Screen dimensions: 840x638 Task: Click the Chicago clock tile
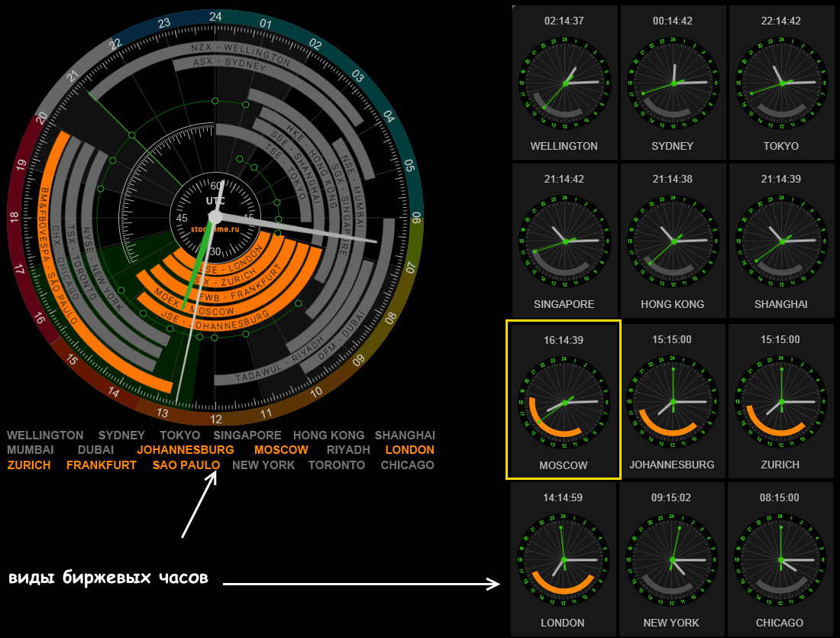tap(781, 561)
